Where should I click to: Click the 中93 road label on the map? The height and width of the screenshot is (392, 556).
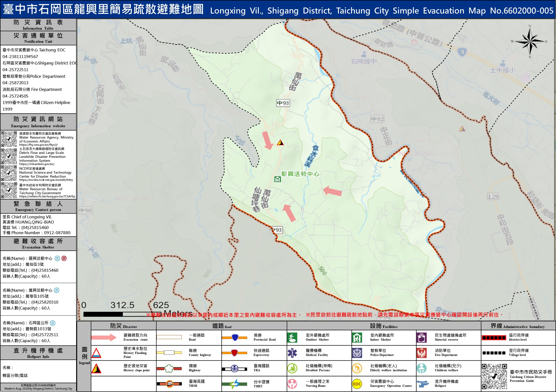[x=283, y=103]
